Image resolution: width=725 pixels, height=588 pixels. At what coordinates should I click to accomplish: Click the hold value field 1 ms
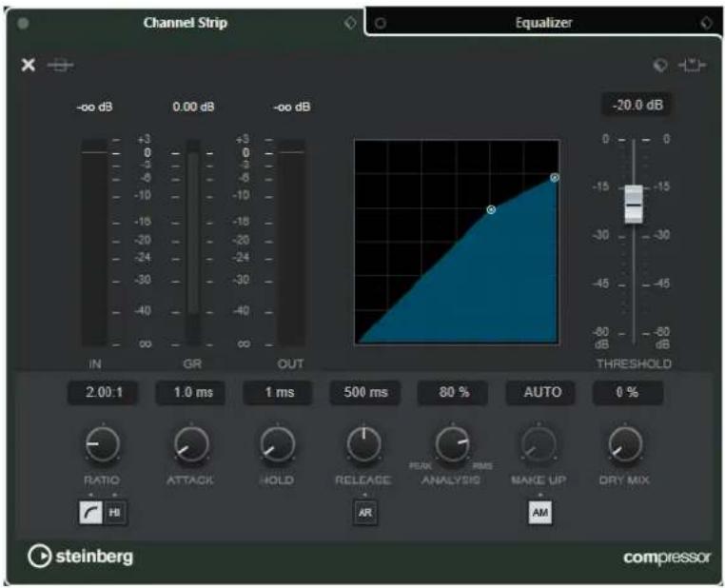278,392
